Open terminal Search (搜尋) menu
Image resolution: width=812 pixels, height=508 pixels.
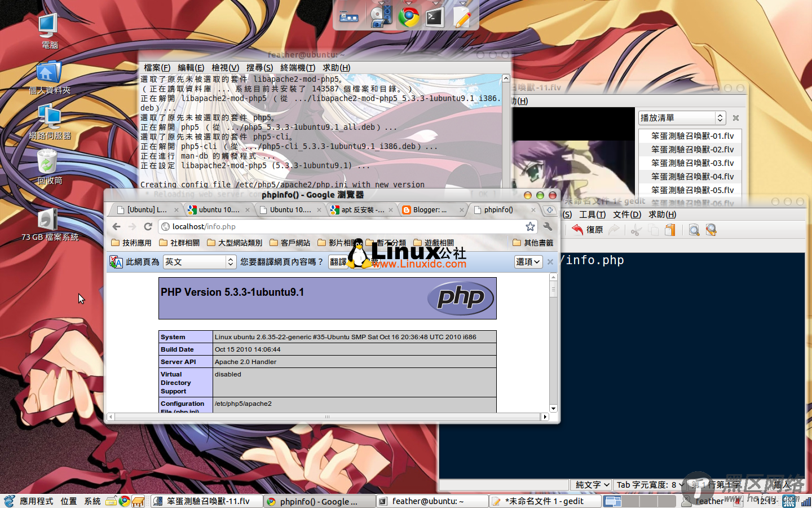[259, 68]
